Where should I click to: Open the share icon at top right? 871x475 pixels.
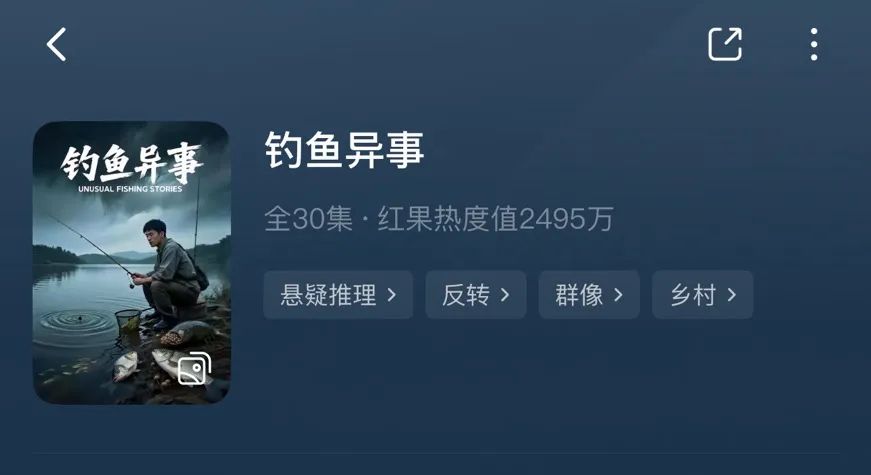point(725,44)
